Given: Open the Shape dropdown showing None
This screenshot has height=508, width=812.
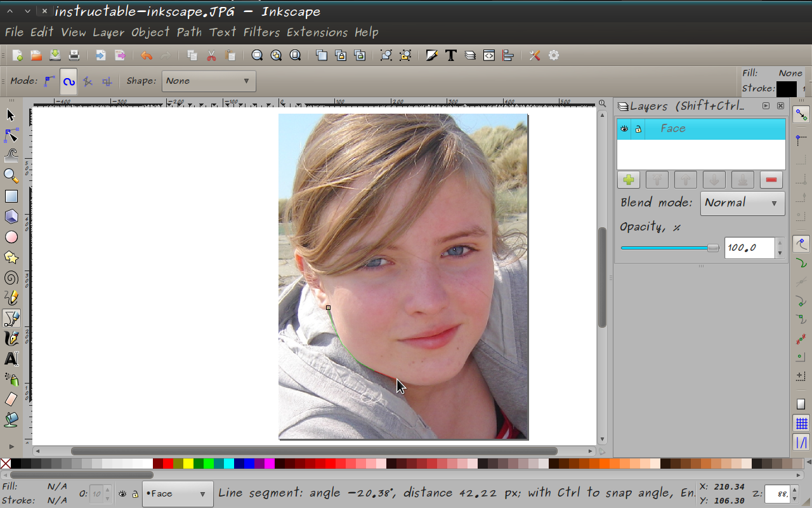Looking at the screenshot, I should [x=209, y=81].
